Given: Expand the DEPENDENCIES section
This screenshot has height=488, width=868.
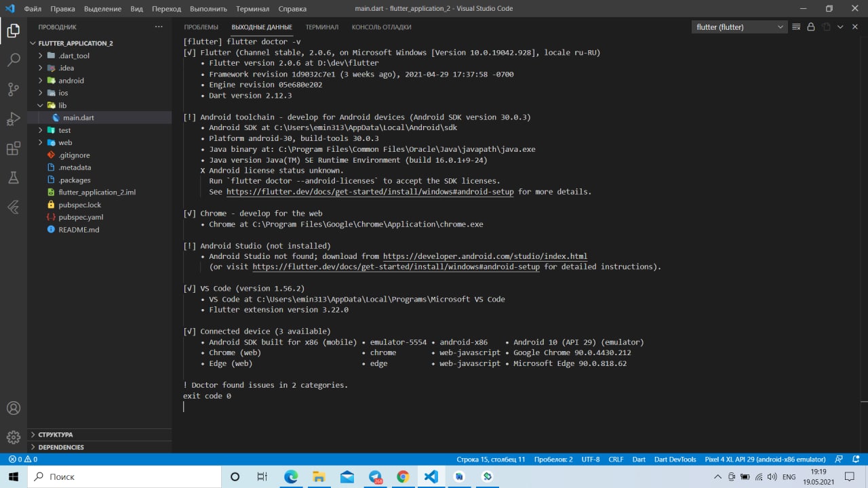Looking at the screenshot, I should tap(100, 447).
